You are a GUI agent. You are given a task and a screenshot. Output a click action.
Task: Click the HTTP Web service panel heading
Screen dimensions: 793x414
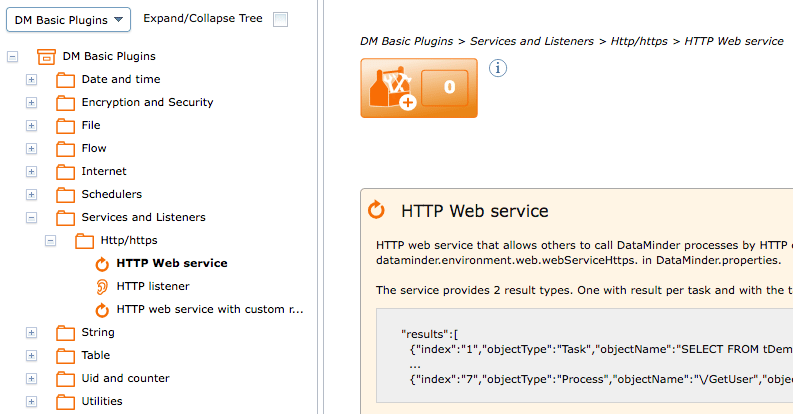(474, 211)
